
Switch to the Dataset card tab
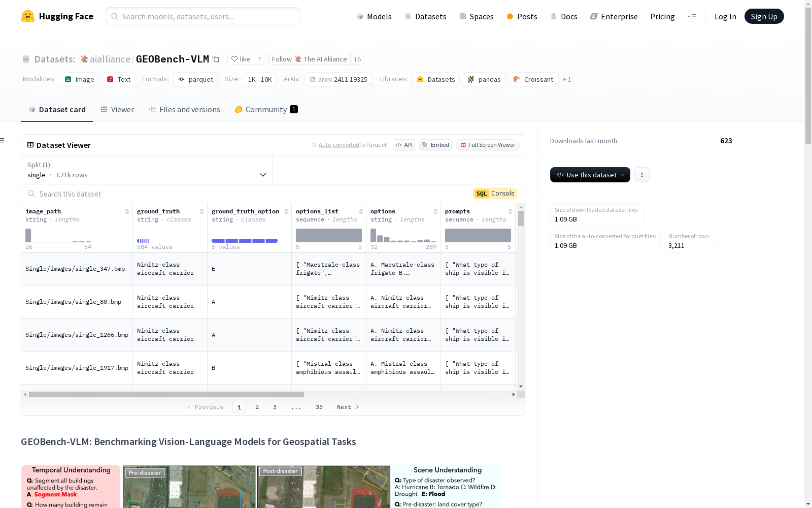(57, 109)
